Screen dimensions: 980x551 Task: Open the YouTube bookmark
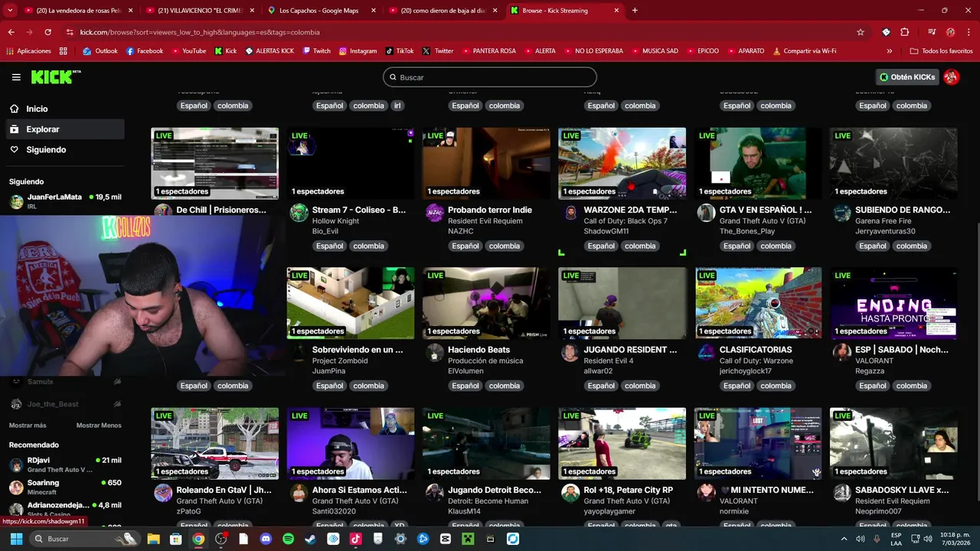[x=189, y=51]
